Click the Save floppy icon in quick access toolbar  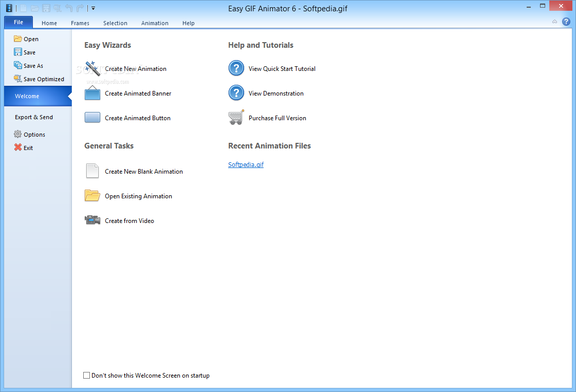point(46,8)
